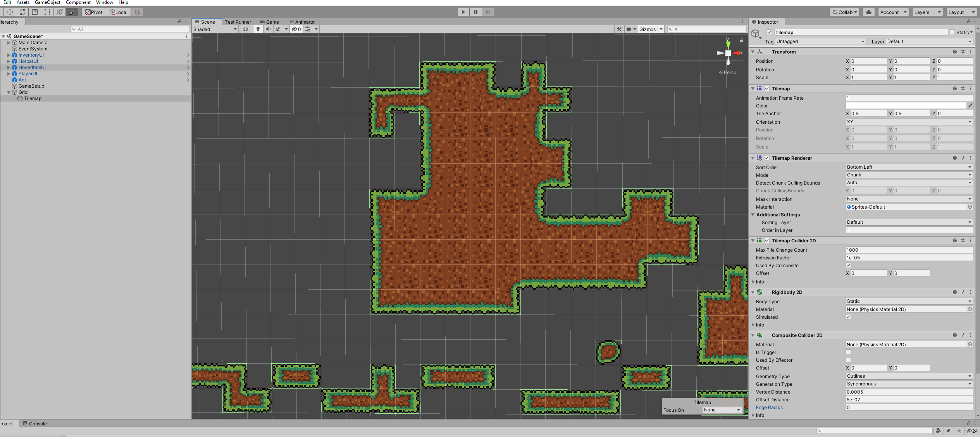Switch to the Game tab

pos(270,22)
